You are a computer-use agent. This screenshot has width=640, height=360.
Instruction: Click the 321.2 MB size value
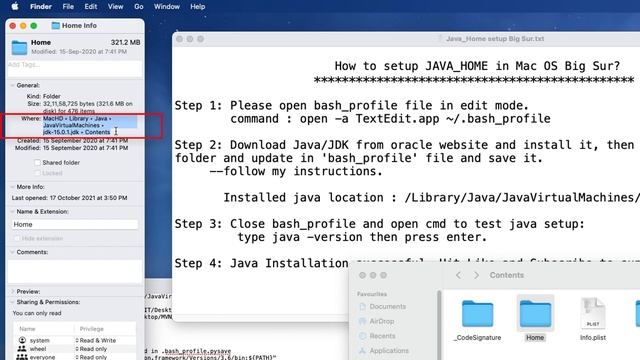[x=125, y=42]
